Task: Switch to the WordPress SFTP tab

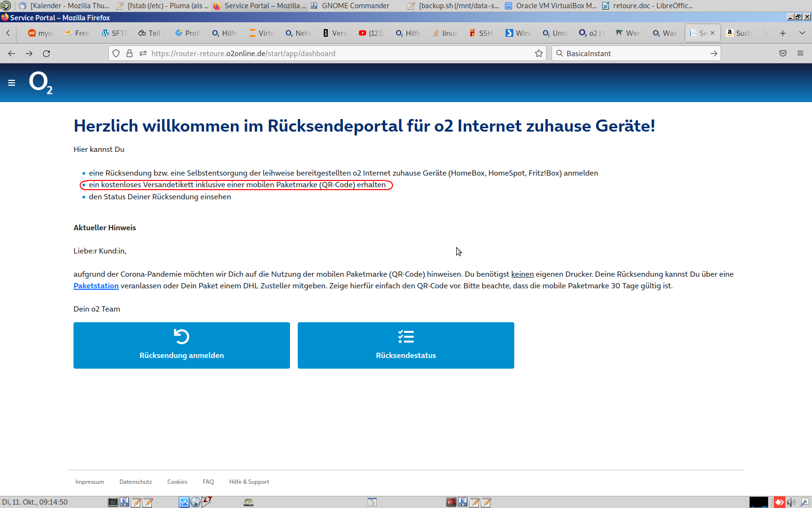Action: (114, 33)
